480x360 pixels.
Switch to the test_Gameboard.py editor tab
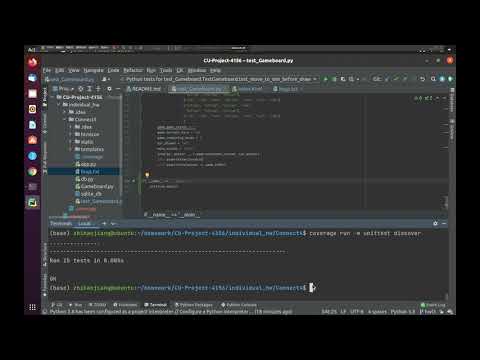[x=199, y=89]
